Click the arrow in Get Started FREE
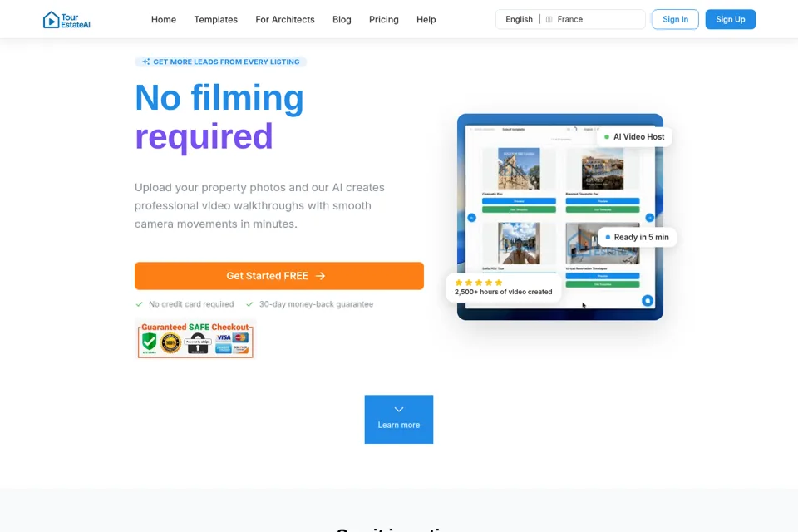The image size is (798, 532). coord(320,276)
